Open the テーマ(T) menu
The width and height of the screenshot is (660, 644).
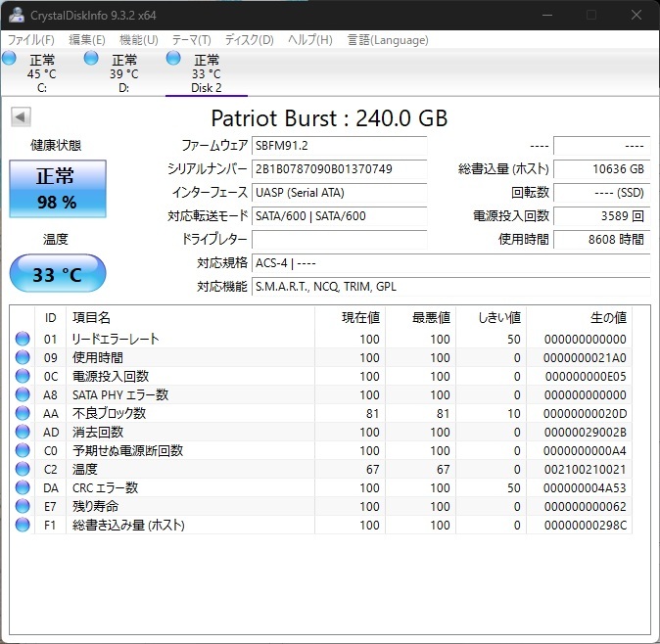[192, 40]
